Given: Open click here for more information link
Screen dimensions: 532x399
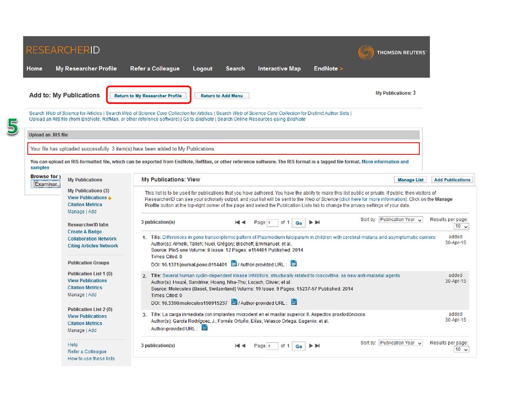Looking at the screenshot, I should pos(373,199).
